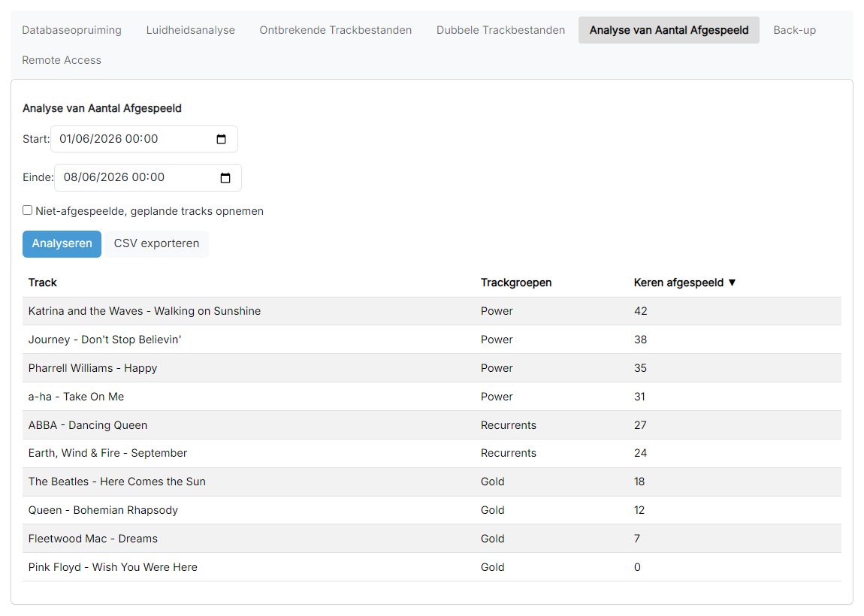Select The Beatles - Here Comes the Sun

(x=432, y=482)
